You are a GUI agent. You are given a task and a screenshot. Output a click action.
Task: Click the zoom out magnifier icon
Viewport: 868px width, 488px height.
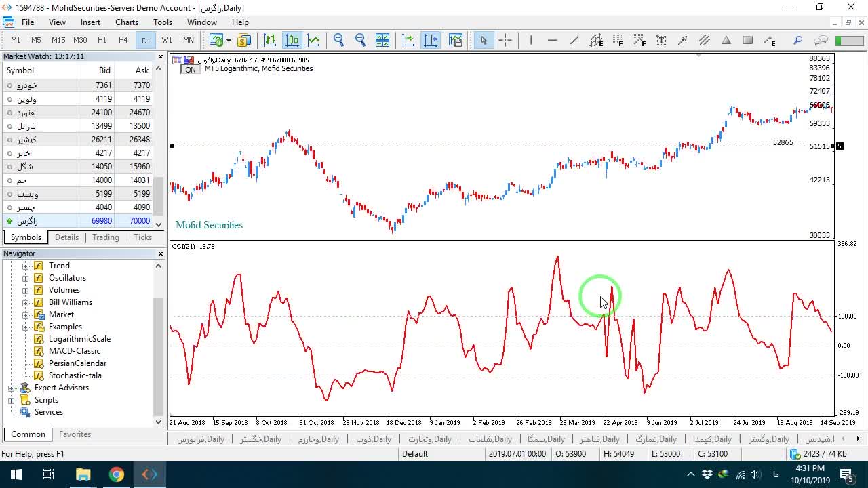pos(360,40)
